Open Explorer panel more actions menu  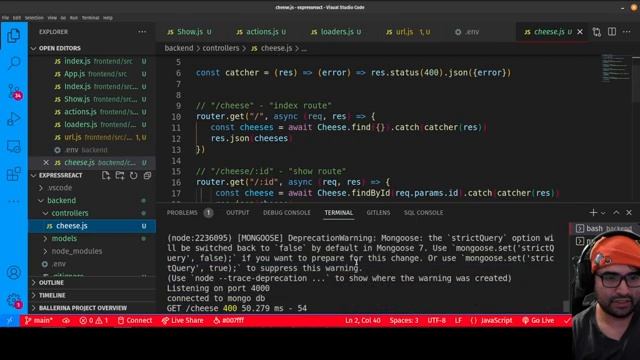pyautogui.click(x=142, y=32)
